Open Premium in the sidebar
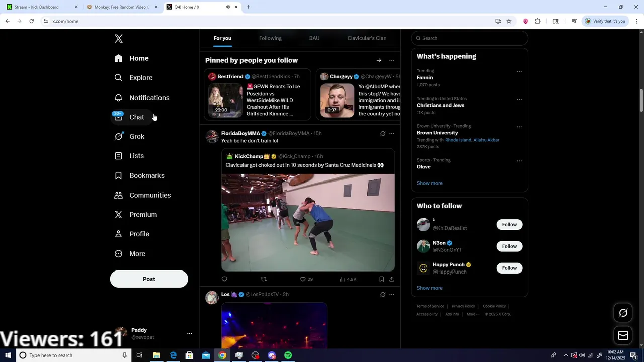Viewport: 644px width, 362px height. [x=135, y=215]
